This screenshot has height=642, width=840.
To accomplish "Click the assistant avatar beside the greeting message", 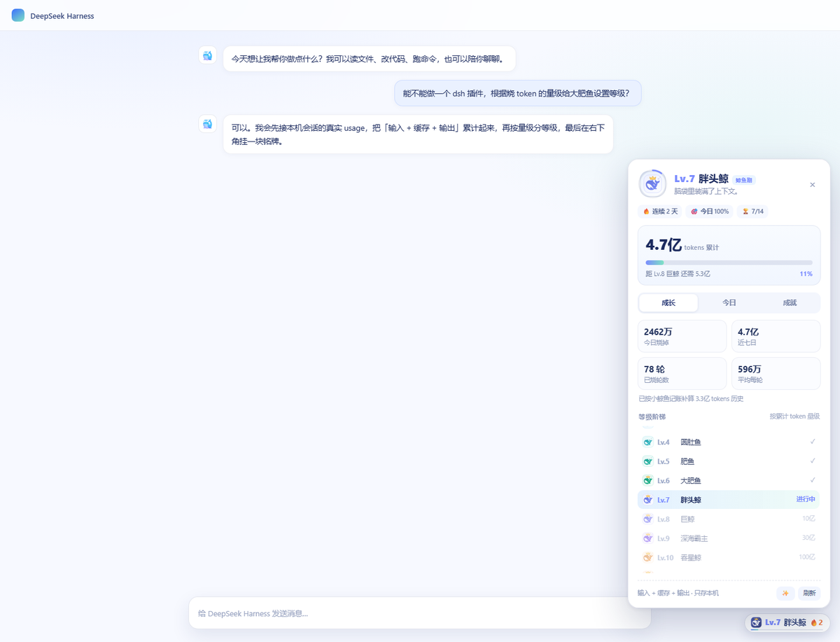I will coord(207,55).
